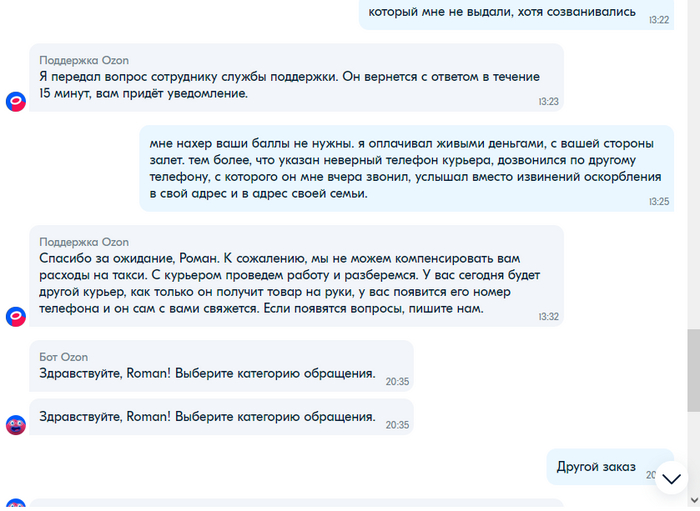
Task: Click message 'Спасибо за ожидание, Роман'
Action: point(296,276)
